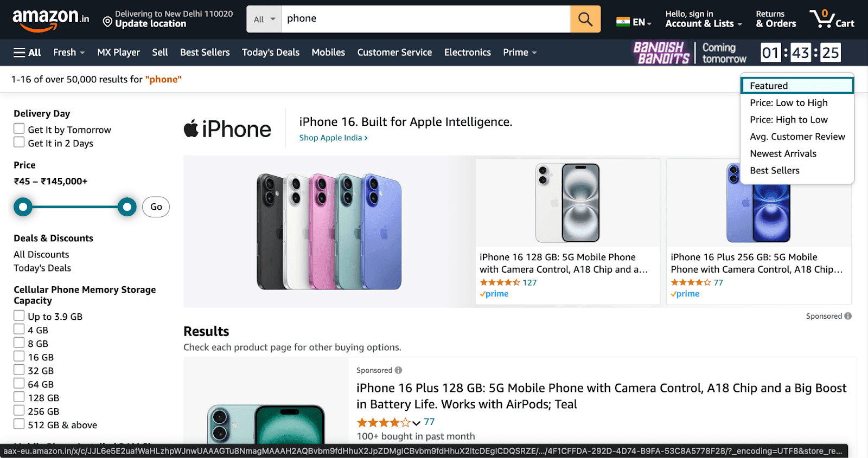This screenshot has height=458, width=868.
Task: Click the location pin icon
Action: tap(107, 22)
